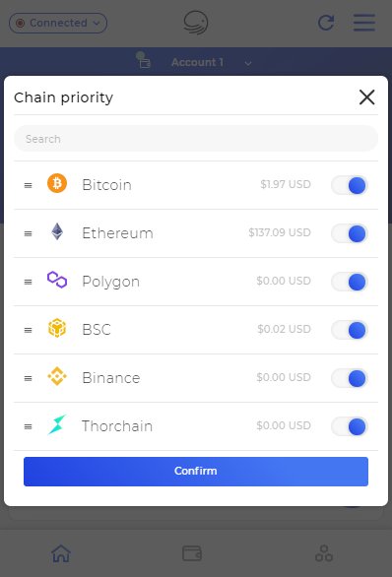This screenshot has width=392, height=577.
Task: Close the Chain priority dialog
Action: pos(366,97)
